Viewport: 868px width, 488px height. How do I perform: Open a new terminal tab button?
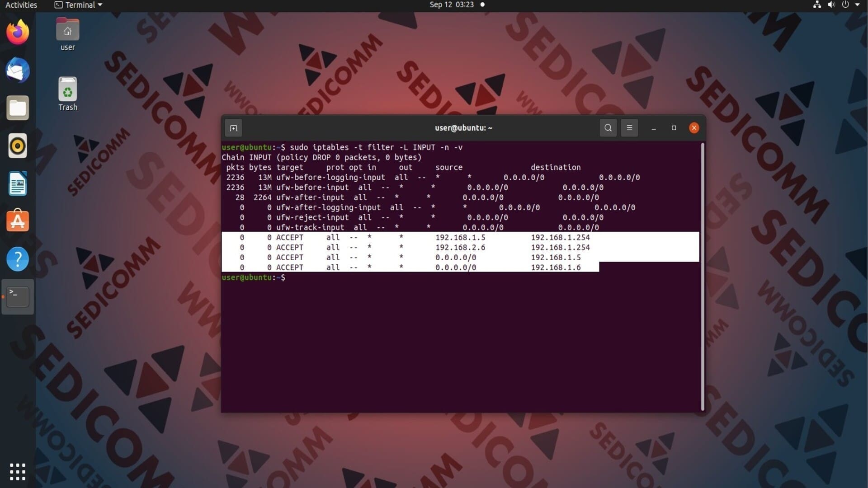tap(233, 128)
